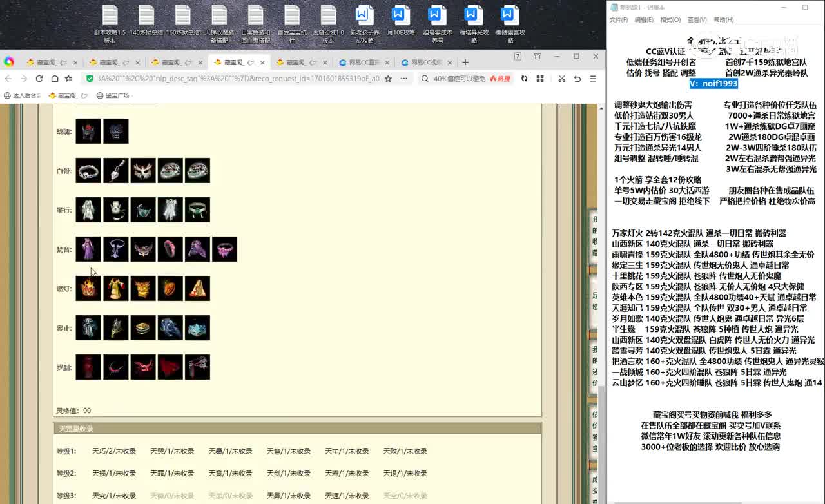Click the 灵修值: 90 text
This screenshot has height=504, width=825.
pos(73,411)
